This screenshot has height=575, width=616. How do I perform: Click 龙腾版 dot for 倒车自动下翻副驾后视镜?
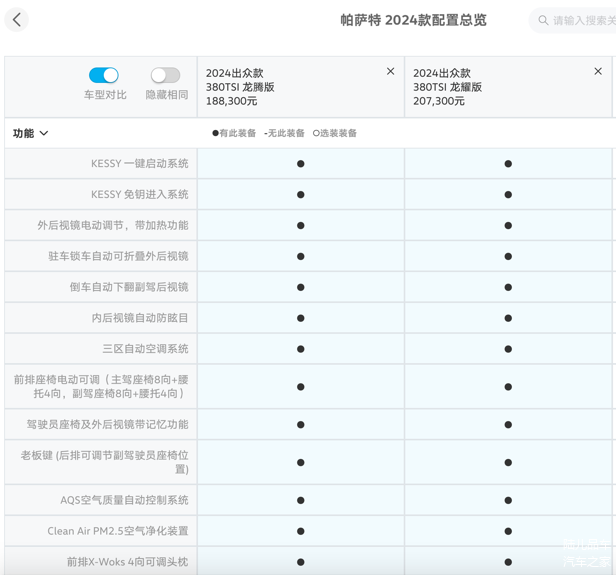pos(300,288)
